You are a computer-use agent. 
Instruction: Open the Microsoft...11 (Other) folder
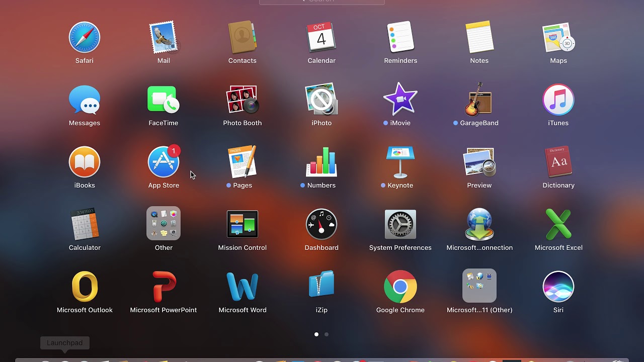point(479,287)
